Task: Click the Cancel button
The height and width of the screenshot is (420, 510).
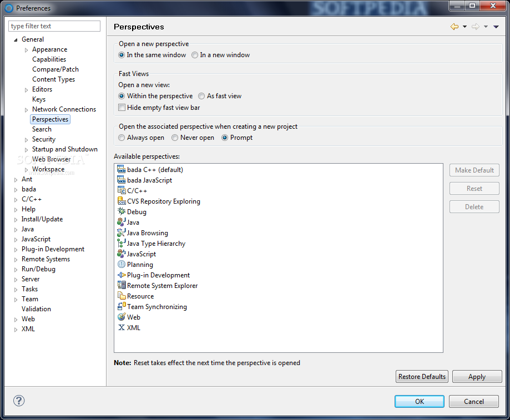Action: coord(473,402)
